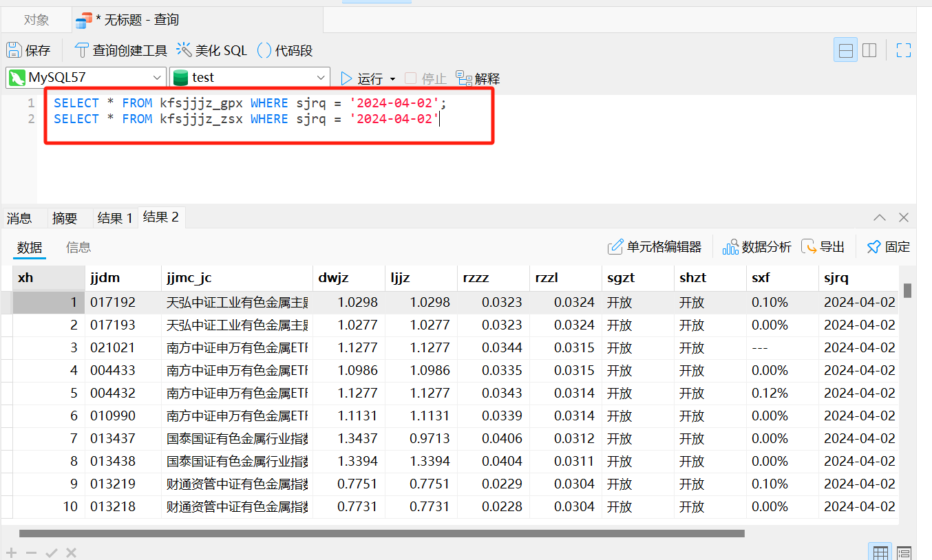Click the apply changes checkmark icon
The height and width of the screenshot is (560, 932).
pos(51,552)
